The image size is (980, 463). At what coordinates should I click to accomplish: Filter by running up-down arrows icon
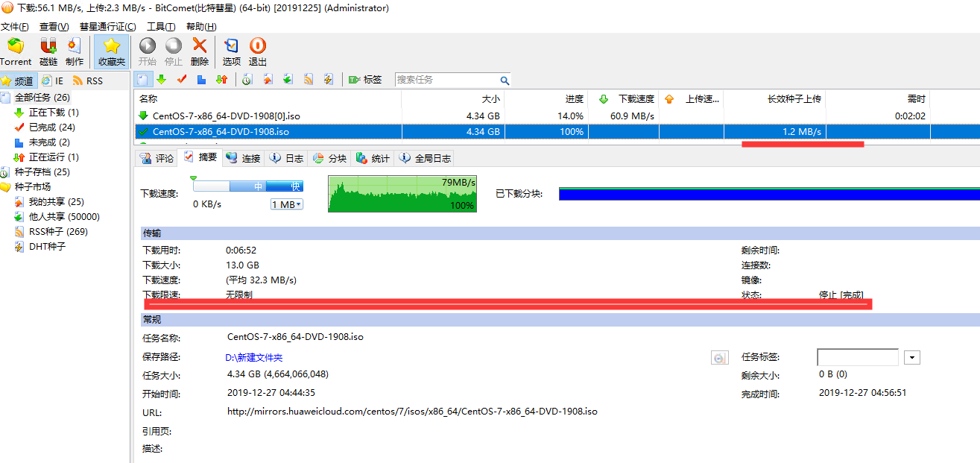(221, 79)
